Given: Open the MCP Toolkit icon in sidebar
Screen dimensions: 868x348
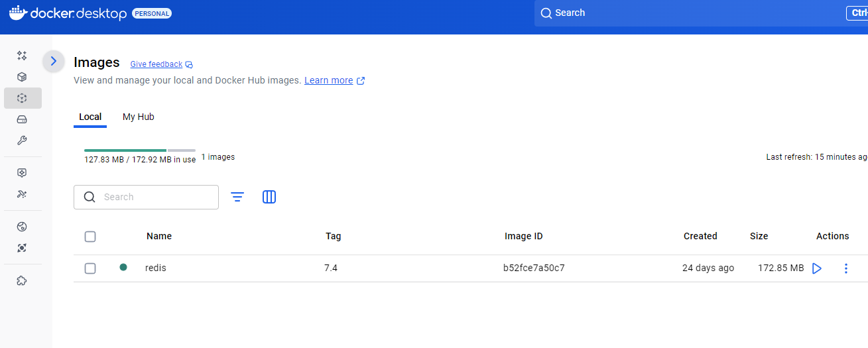Looking at the screenshot, I should [22, 194].
